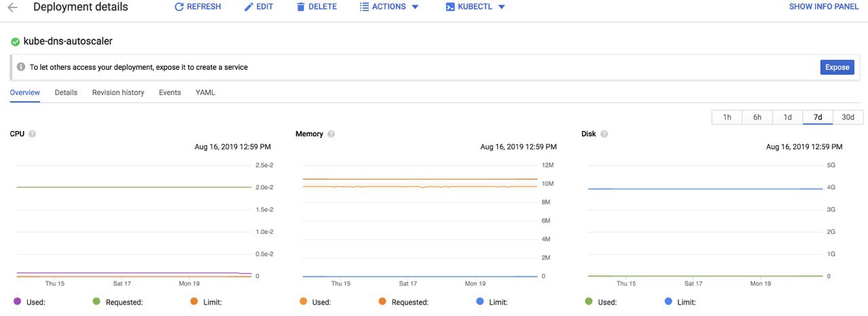Click the Delete trash can icon
868x316 pixels.
[x=300, y=7]
